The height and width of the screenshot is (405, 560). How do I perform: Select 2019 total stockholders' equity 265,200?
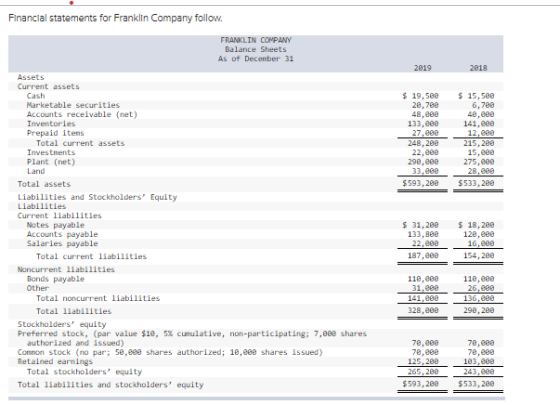(x=423, y=372)
